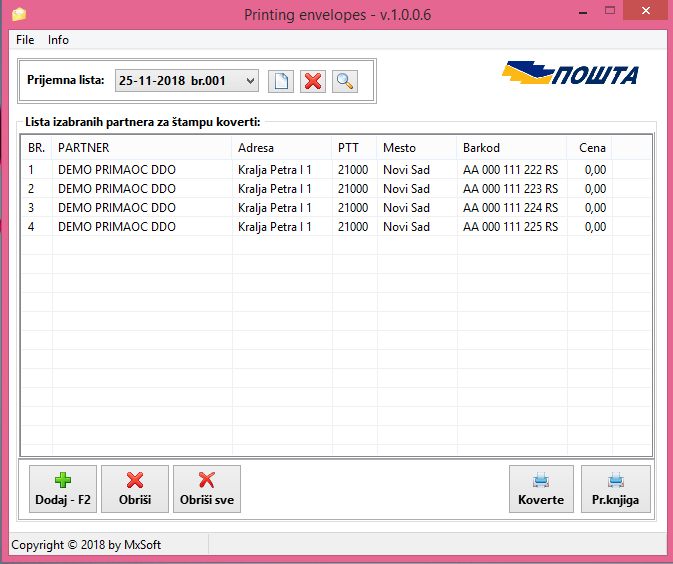
Task: Click price 0,00 in row 2
Action: point(595,189)
